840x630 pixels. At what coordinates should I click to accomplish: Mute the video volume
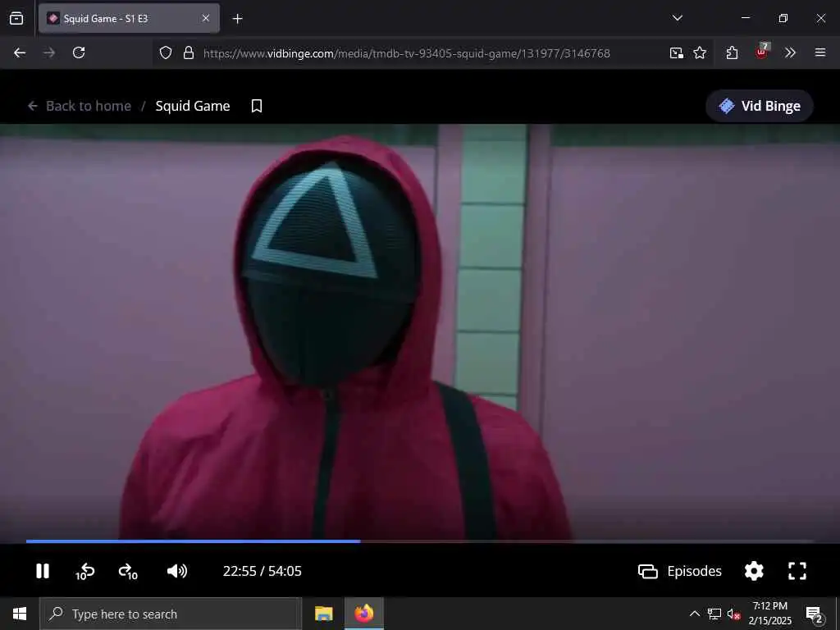click(177, 571)
